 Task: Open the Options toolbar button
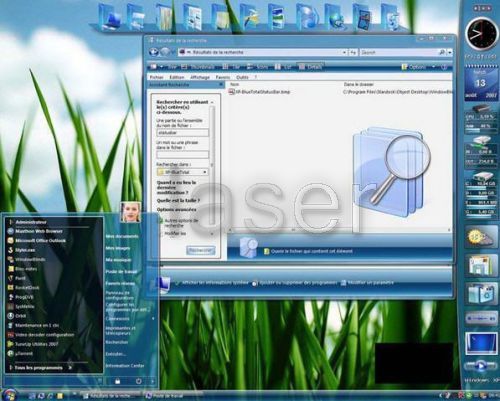413,67
